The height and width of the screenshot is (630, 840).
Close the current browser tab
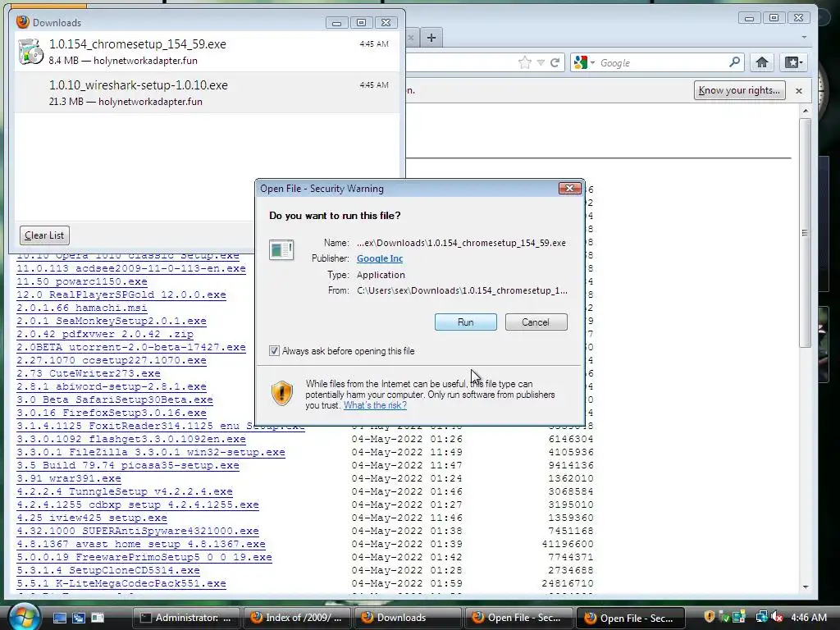pos(411,38)
